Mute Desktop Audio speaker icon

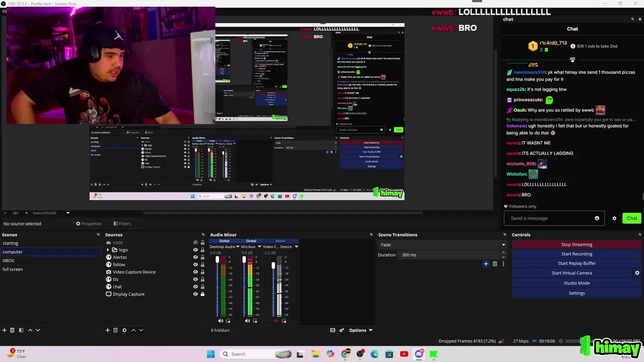tap(220, 321)
